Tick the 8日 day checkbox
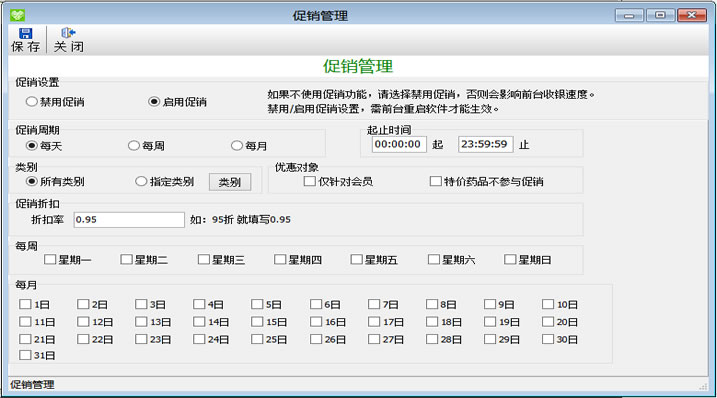 click(432, 304)
